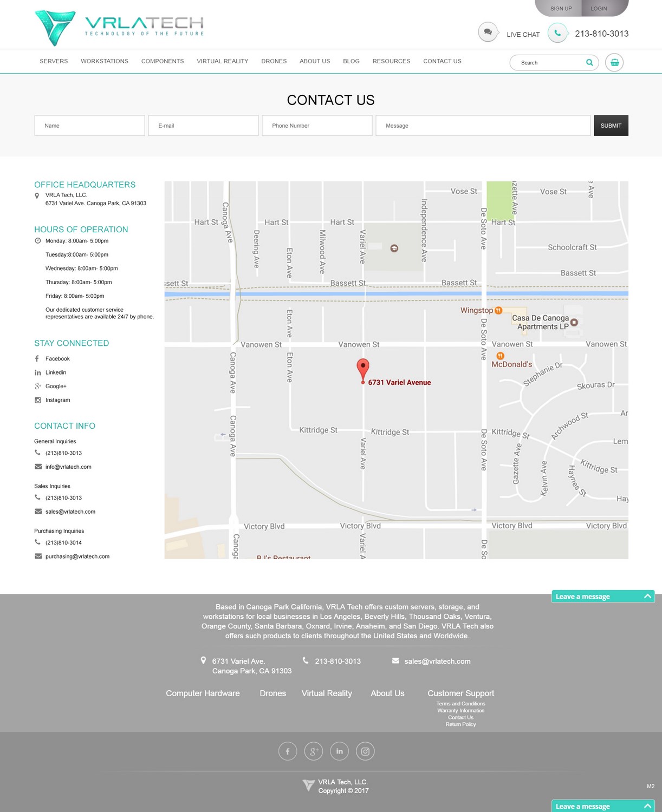Screen dimensions: 662x812
Task: Click footer Contact Us small link
Action: [461, 718]
